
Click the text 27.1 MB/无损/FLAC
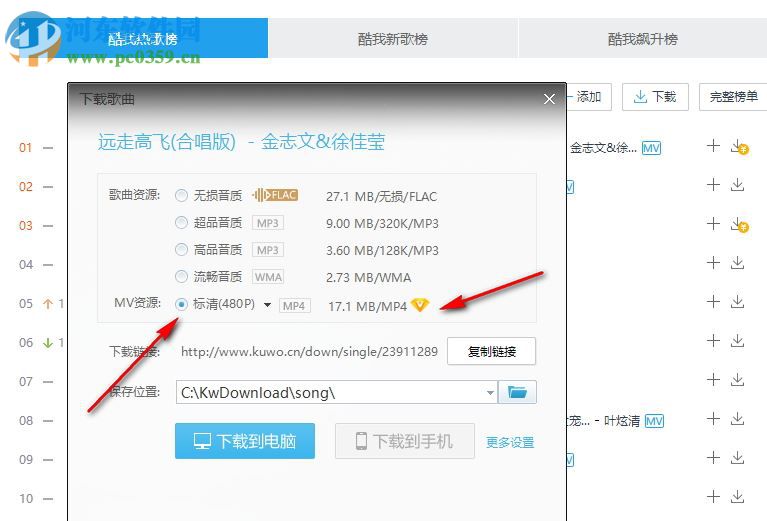tap(382, 197)
